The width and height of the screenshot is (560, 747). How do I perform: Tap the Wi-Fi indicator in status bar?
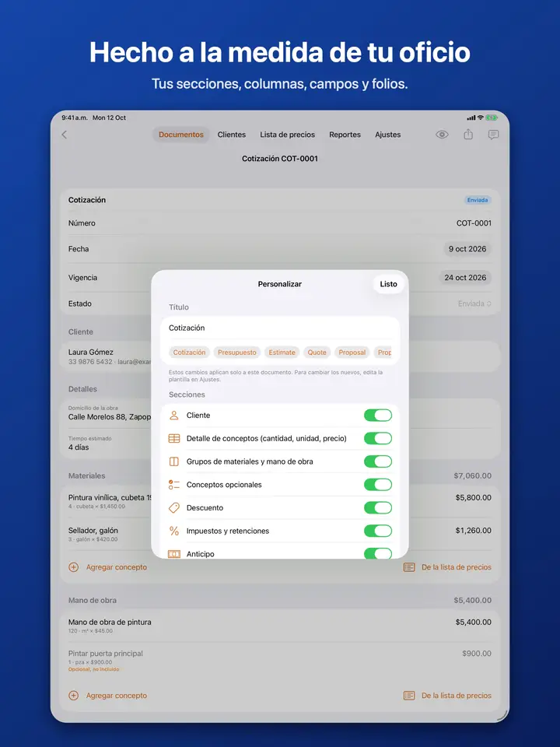click(x=481, y=117)
